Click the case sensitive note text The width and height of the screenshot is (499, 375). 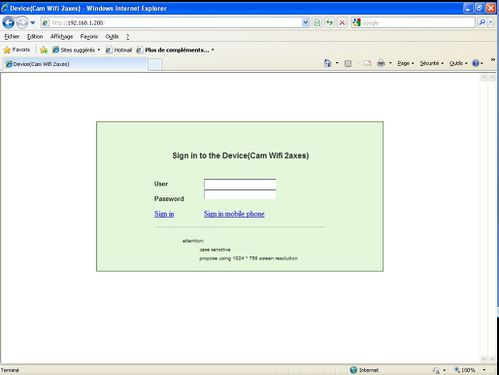[x=215, y=250]
